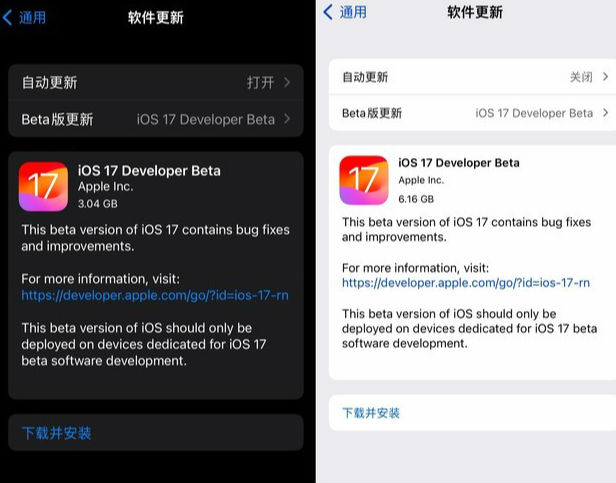Screen dimensions: 616x483
Task: Tap the back arrow in dark mode screen
Action: tap(7, 18)
